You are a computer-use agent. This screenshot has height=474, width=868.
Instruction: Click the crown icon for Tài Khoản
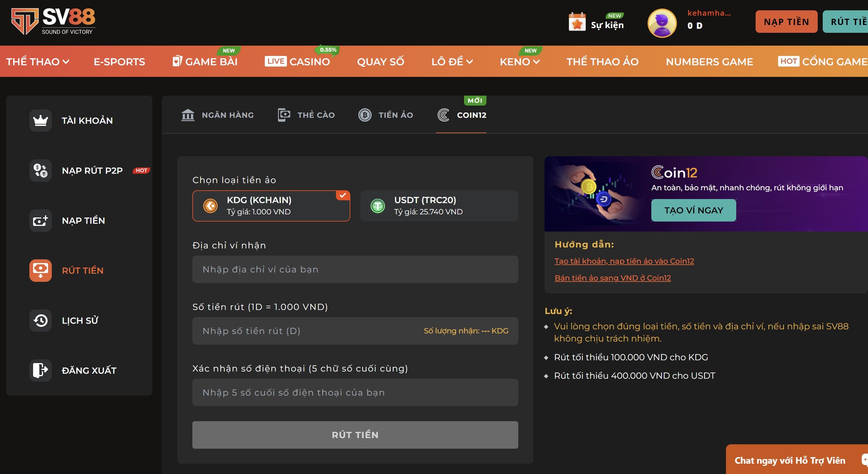(41, 120)
